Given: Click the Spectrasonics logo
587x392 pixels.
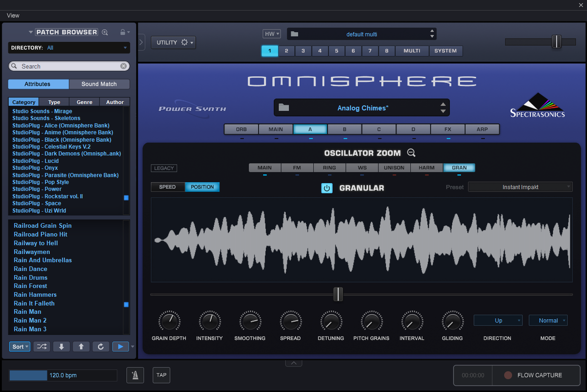Looking at the screenshot, I should pos(537,105).
